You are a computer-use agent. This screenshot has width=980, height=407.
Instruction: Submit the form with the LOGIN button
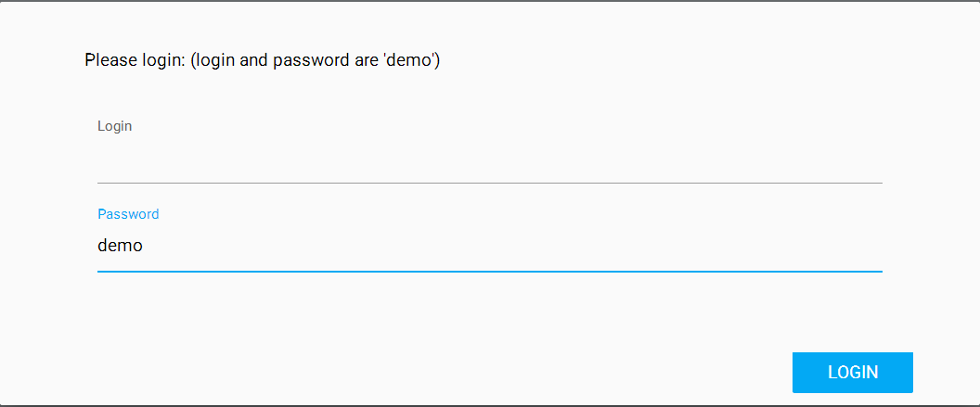(x=852, y=373)
